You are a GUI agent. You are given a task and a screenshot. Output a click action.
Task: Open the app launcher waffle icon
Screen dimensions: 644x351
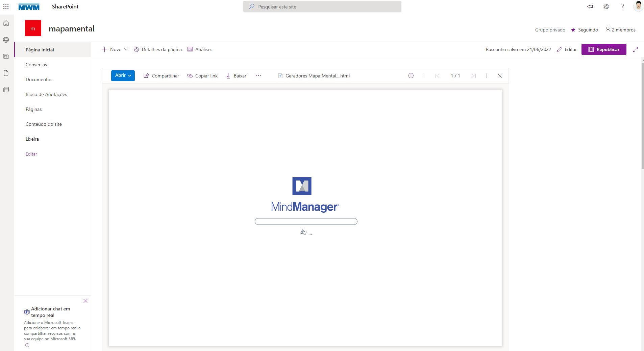(6, 6)
